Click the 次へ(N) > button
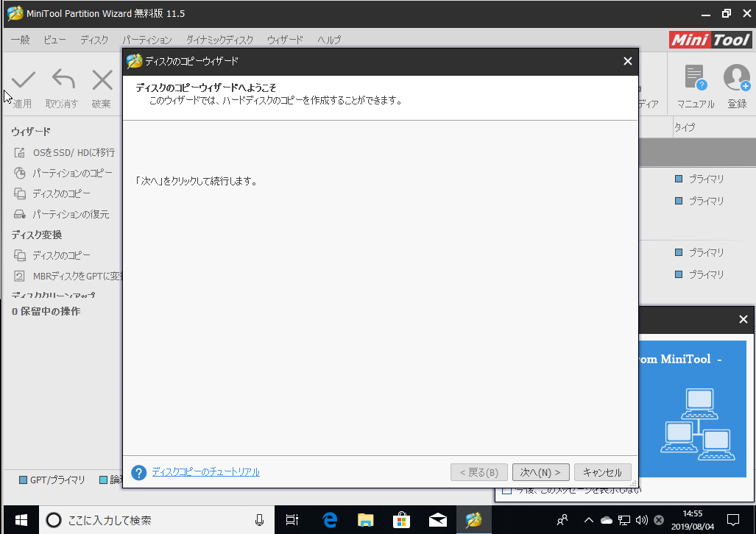This screenshot has width=756, height=534. pyautogui.click(x=540, y=472)
